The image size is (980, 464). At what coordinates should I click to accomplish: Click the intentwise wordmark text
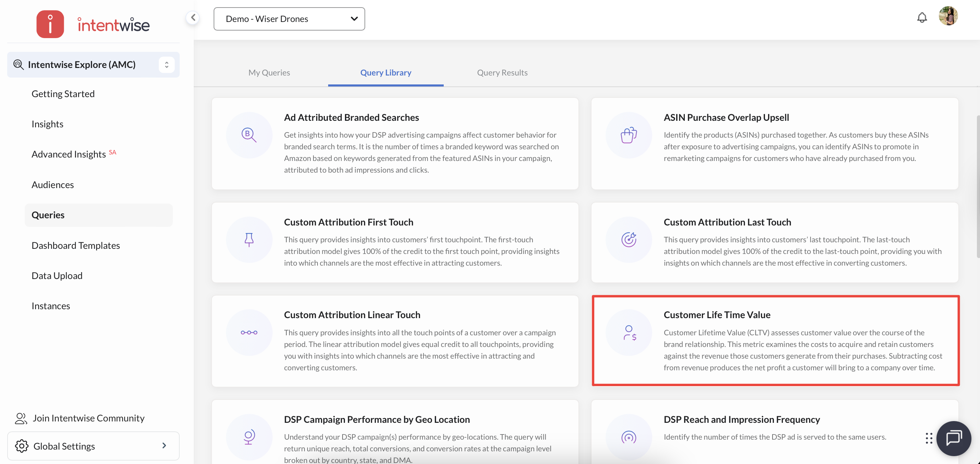click(x=113, y=25)
